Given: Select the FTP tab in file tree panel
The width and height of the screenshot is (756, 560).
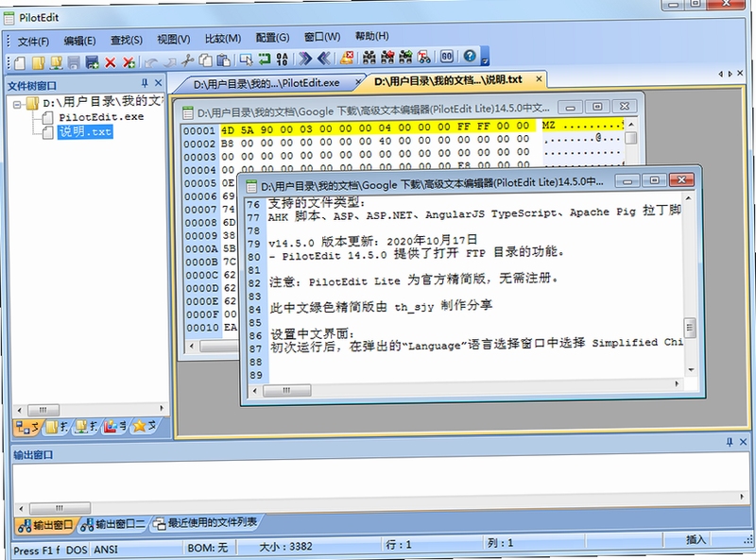Looking at the screenshot, I should pyautogui.click(x=86, y=426).
